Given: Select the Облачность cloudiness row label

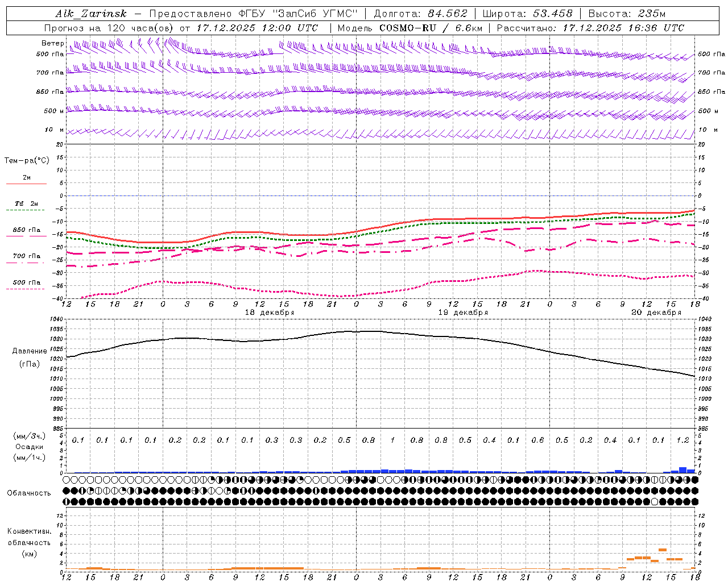Looking at the screenshot, I should (29, 493).
